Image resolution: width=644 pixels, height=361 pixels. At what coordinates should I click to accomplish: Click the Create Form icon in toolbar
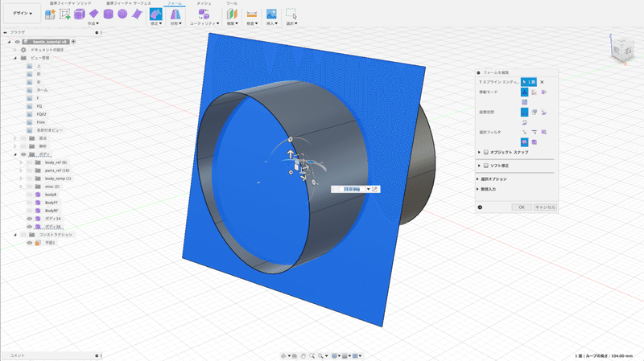[50, 14]
